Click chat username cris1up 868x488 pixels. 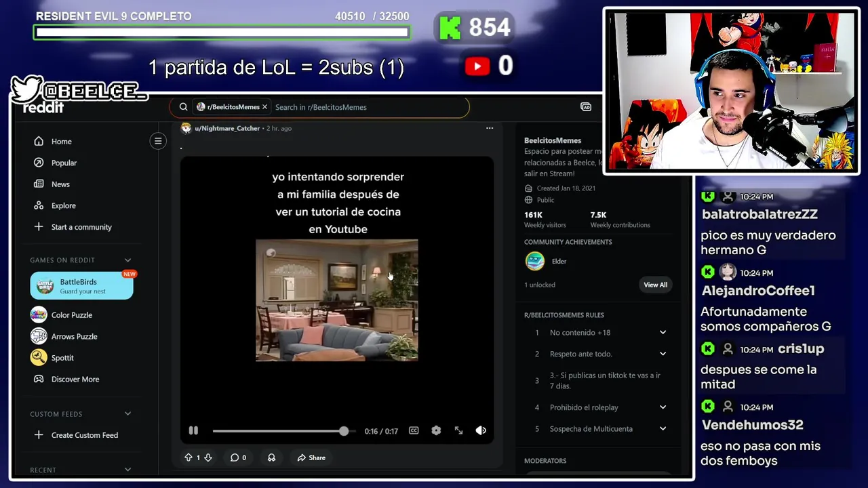[x=802, y=349]
